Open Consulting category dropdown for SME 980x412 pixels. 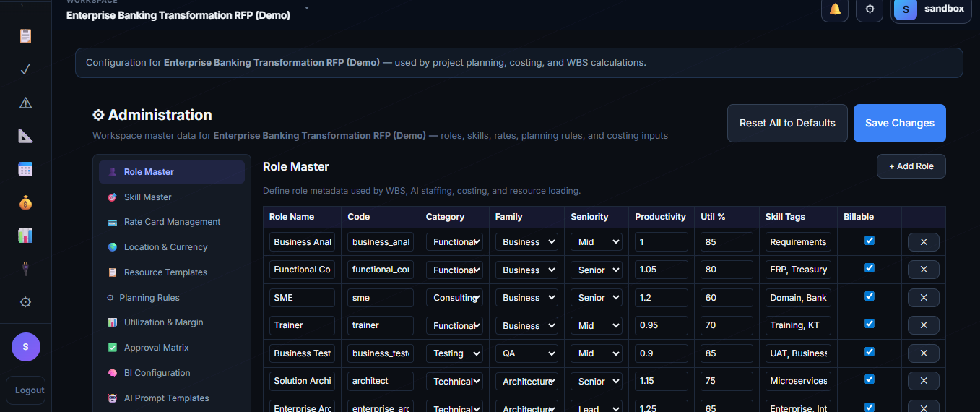[454, 298]
